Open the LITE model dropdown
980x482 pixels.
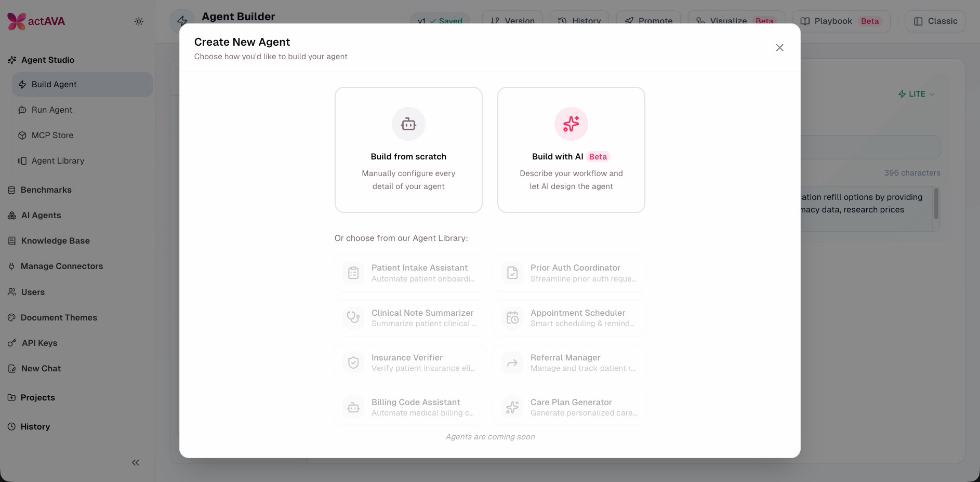point(916,94)
